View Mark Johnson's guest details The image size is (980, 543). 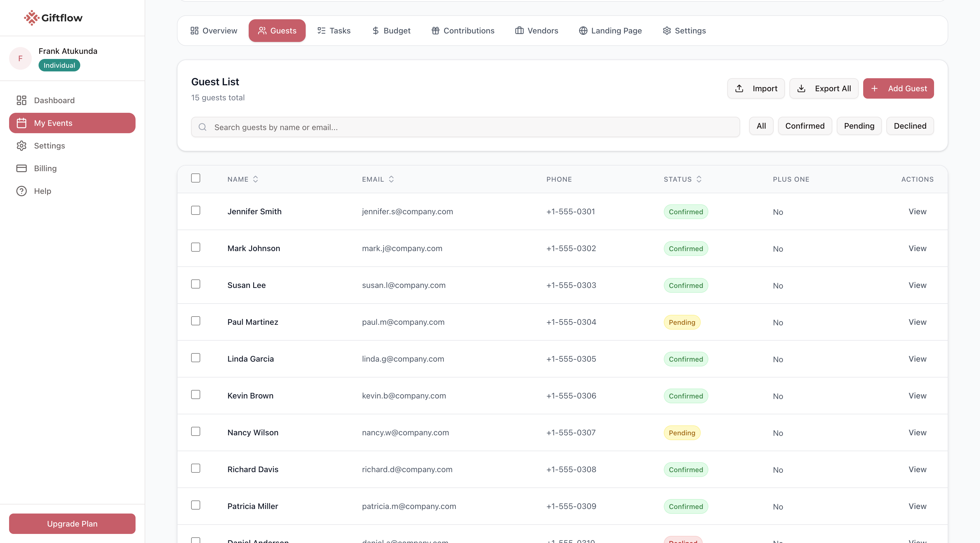pos(917,248)
